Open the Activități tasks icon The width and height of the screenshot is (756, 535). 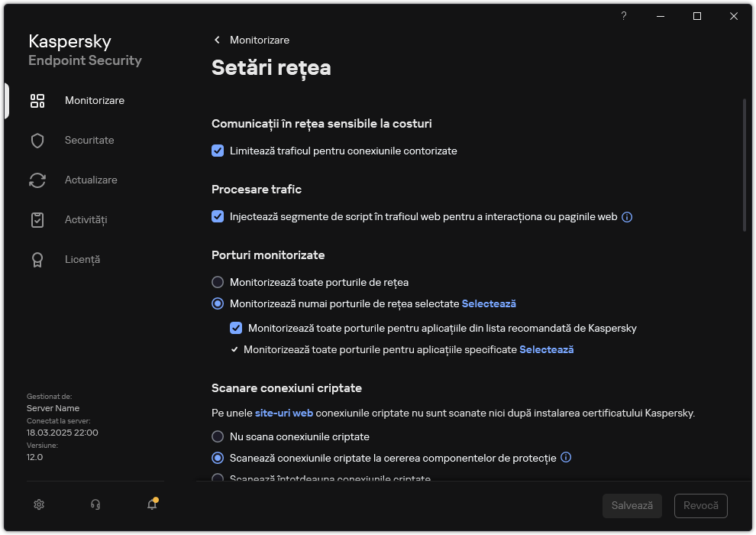click(x=37, y=219)
